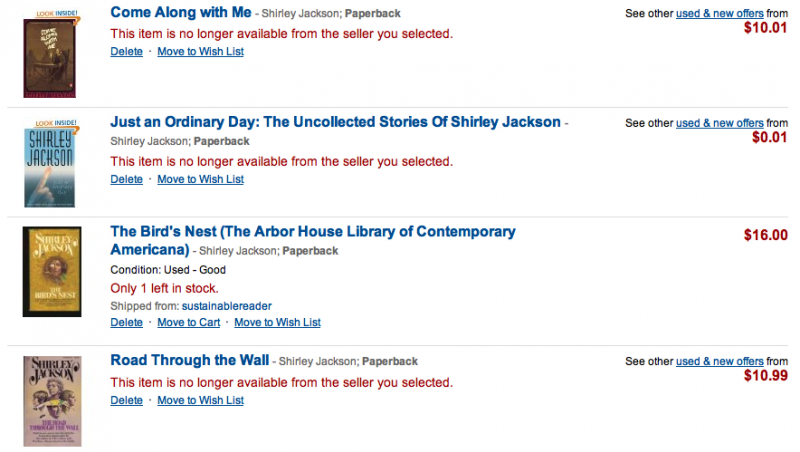Delete Just an Ordinary Day item
800x452 pixels.
126,179
